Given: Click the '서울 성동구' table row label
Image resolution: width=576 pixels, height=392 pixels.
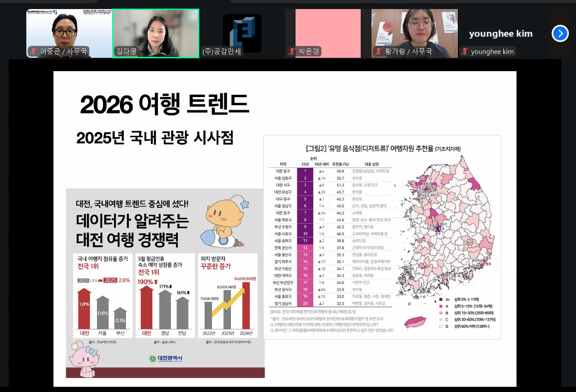Looking at the screenshot, I should coord(283,178).
